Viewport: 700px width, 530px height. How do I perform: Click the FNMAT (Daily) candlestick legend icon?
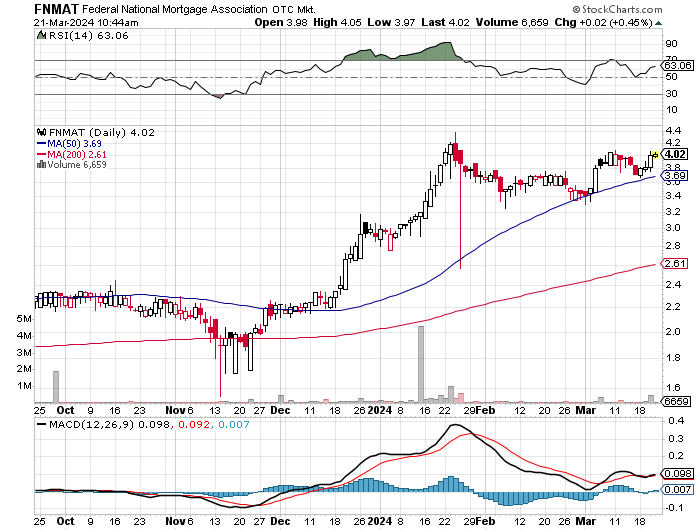coord(42,132)
